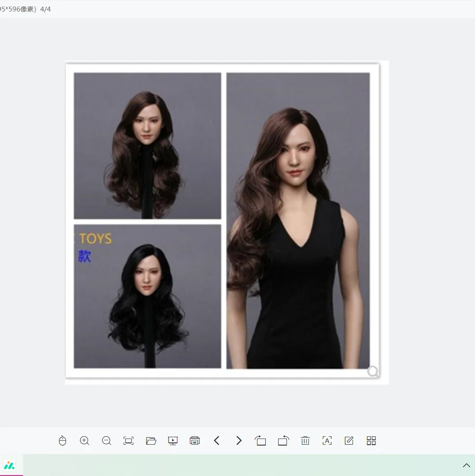Expand the bottom panel with the chevron
475x476 pixels.
click(x=466, y=465)
